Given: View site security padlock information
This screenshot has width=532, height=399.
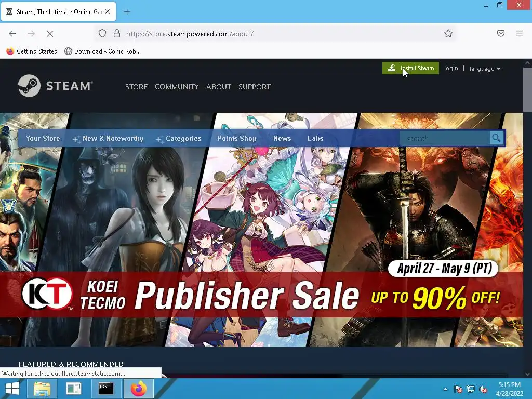Looking at the screenshot, I should pyautogui.click(x=117, y=34).
